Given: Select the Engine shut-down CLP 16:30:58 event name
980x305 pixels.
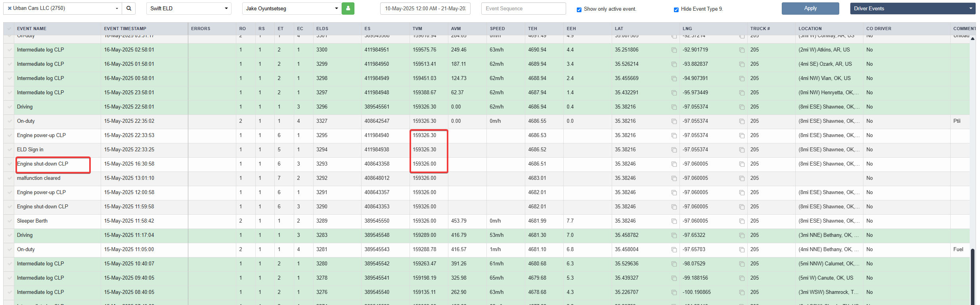Looking at the screenshot, I should click(42, 164).
